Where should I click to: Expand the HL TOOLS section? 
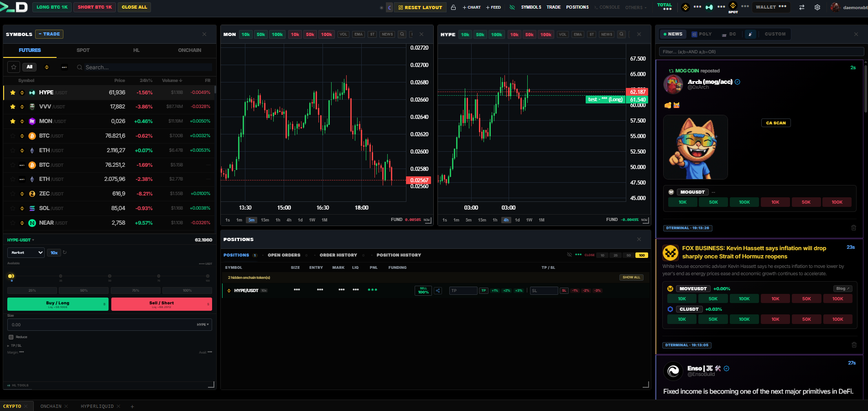point(18,385)
